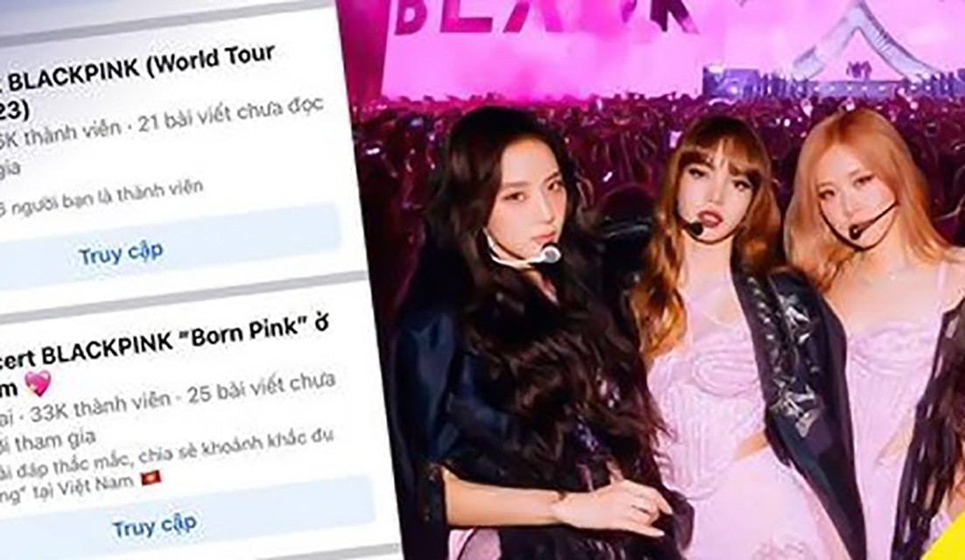Click the sparkling pink heart emoji
Viewport: 965px width, 560px height.
click(39, 384)
